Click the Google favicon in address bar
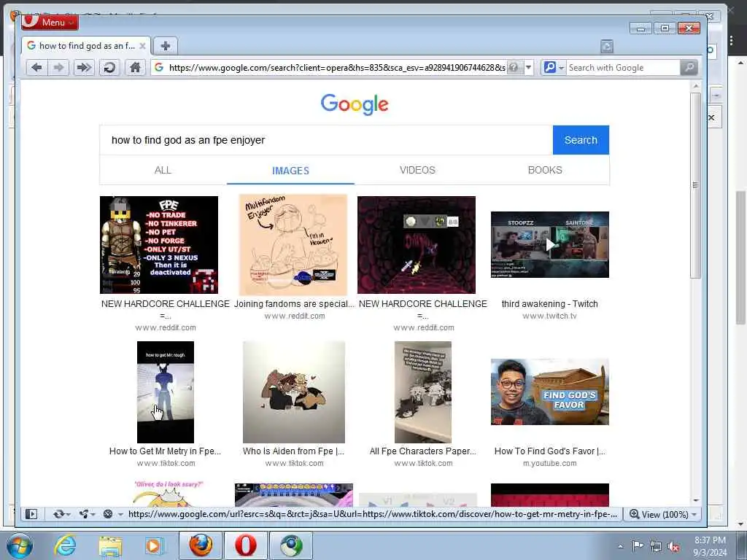Screen dimensions: 747x560 coord(159,68)
